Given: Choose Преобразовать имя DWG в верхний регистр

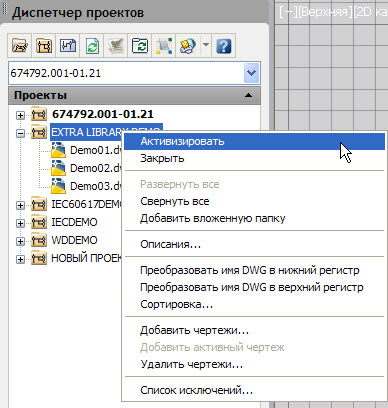Looking at the screenshot, I should [255, 287].
